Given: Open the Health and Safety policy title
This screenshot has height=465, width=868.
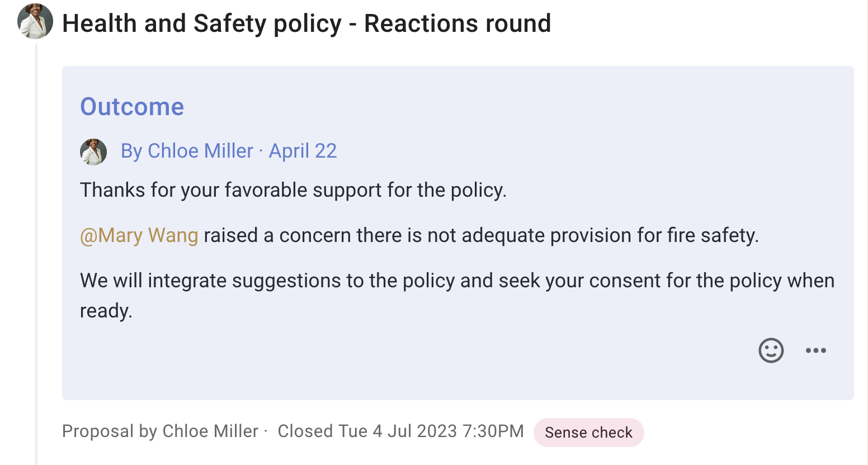Looking at the screenshot, I should click(306, 23).
